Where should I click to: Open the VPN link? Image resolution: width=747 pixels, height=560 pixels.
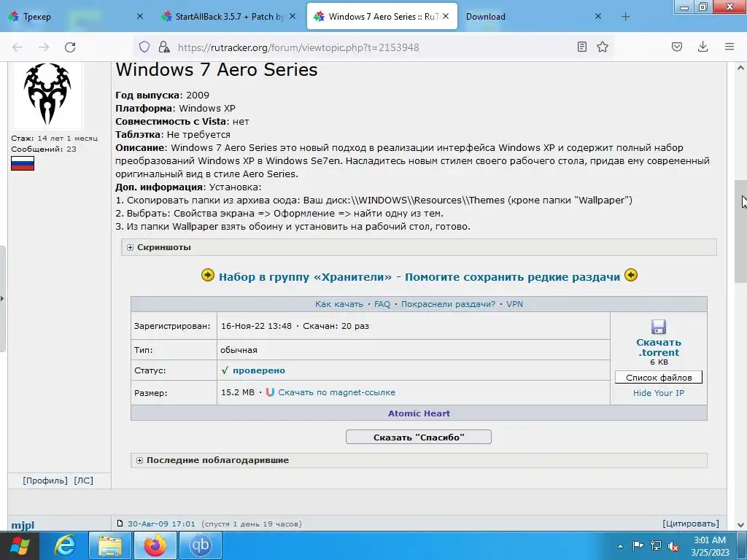coord(514,304)
